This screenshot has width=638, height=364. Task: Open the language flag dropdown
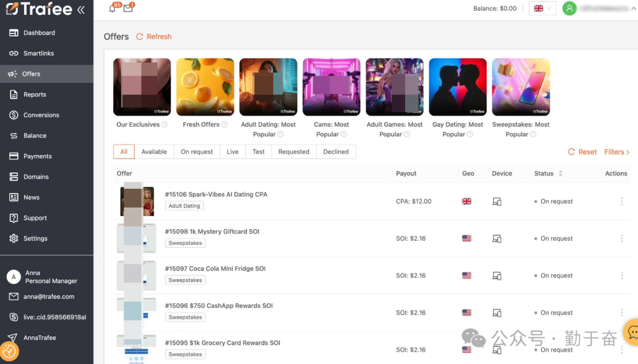click(542, 8)
